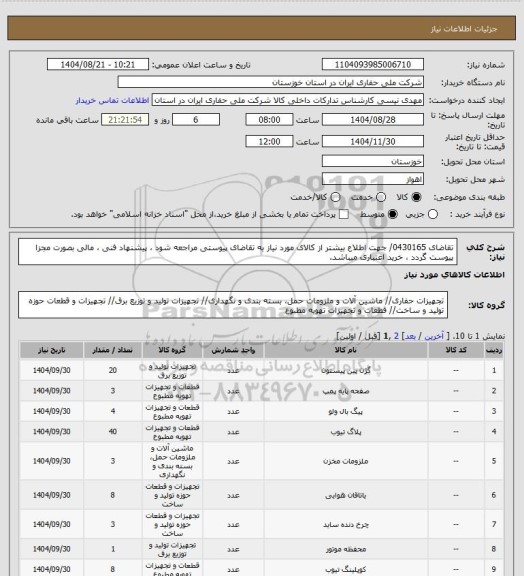The width and height of the screenshot is (524, 576).
Task: Click the جزئیات اطلاعات نیاز header title
Action: click(464, 29)
